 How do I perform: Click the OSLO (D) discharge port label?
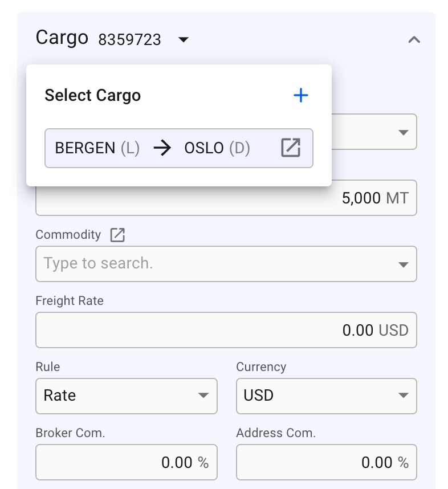pyautogui.click(x=217, y=148)
